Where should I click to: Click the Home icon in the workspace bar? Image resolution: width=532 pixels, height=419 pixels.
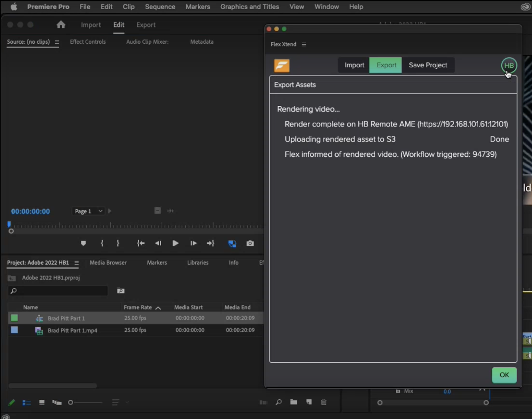click(x=61, y=25)
